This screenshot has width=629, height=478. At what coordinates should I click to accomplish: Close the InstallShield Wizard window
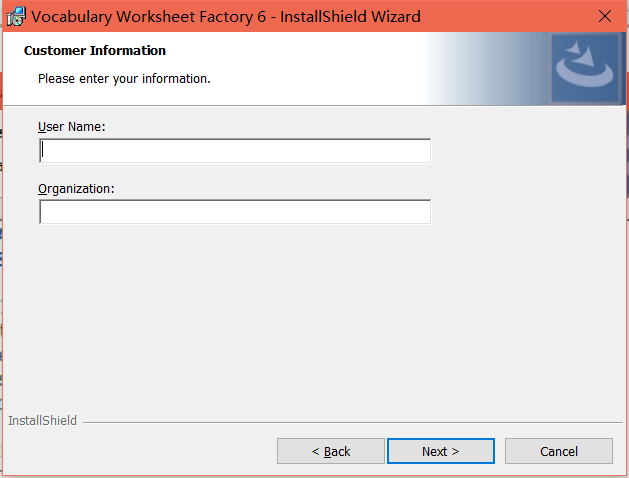(x=605, y=16)
